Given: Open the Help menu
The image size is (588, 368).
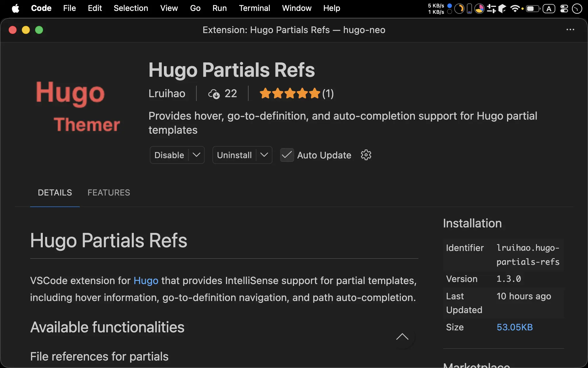Looking at the screenshot, I should [x=332, y=8].
